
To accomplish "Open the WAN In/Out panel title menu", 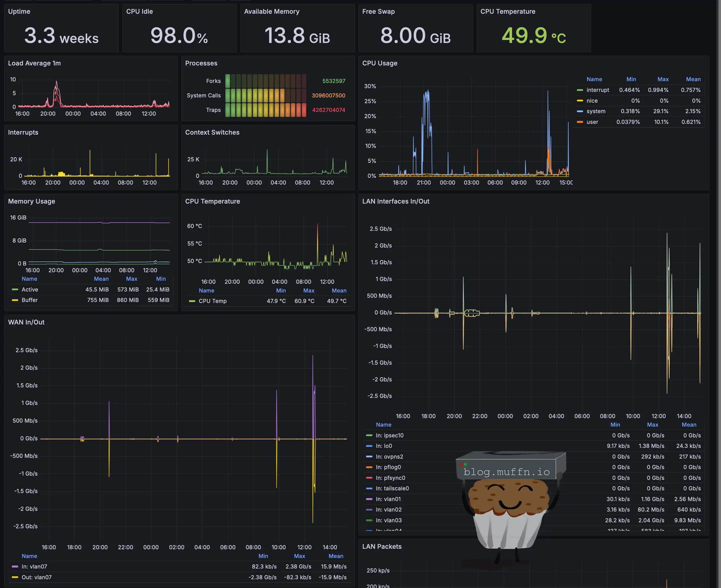I will point(26,322).
